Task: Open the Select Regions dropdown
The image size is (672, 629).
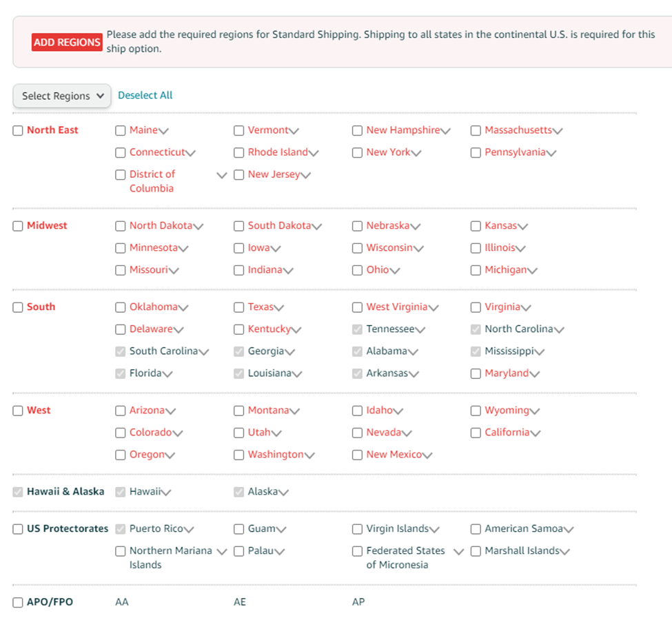Action: [x=61, y=96]
